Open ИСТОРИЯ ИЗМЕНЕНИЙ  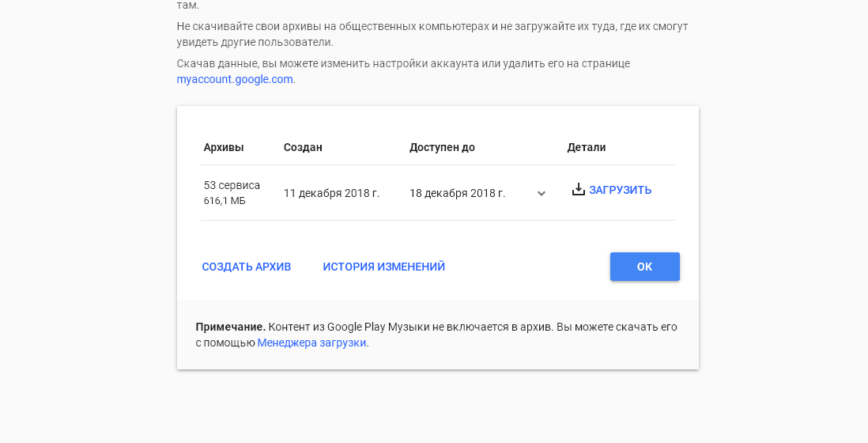[x=383, y=267]
